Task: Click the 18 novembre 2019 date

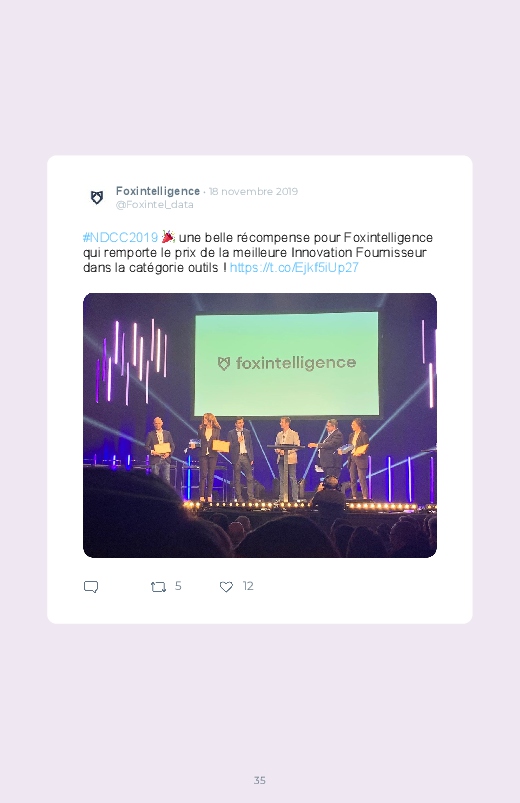Action: coord(253,192)
